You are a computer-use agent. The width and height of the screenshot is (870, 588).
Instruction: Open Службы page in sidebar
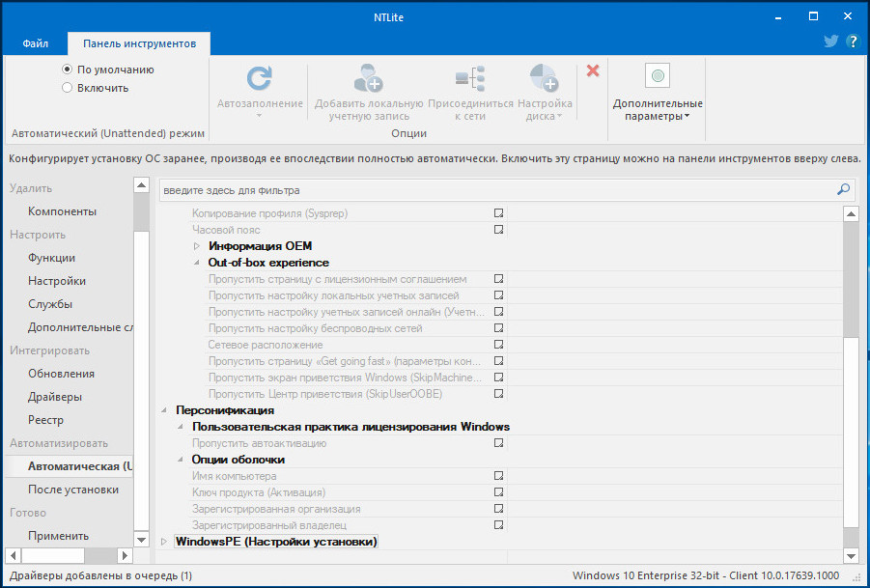pos(50,304)
